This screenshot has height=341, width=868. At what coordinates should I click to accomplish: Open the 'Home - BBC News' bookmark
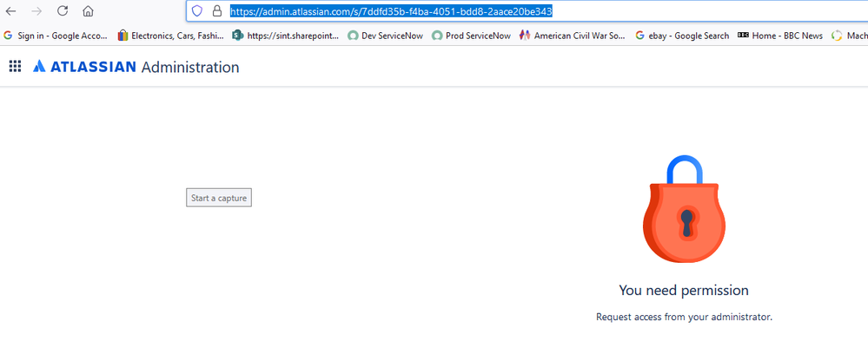tap(780, 36)
